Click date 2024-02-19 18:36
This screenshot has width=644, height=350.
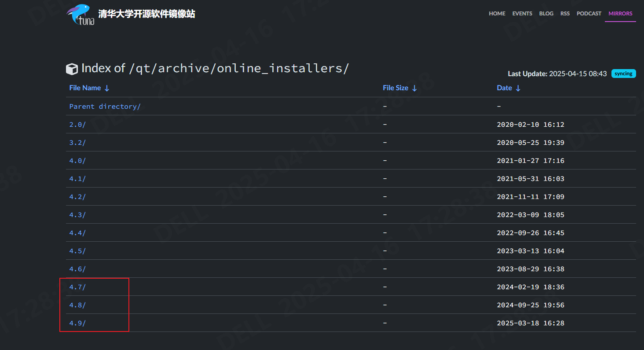tap(531, 287)
